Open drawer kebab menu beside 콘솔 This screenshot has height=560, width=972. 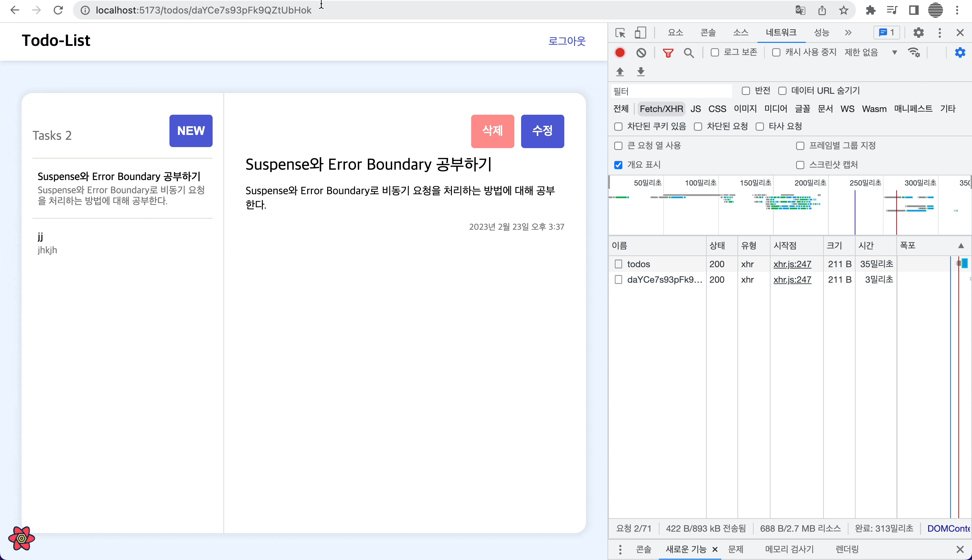coord(620,549)
